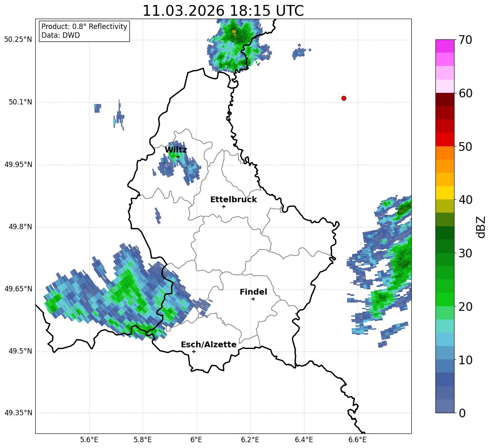Image resolution: width=491 pixels, height=448 pixels.
Task: Click the 50.25°N latitude label
Action: pyautogui.click(x=18, y=40)
